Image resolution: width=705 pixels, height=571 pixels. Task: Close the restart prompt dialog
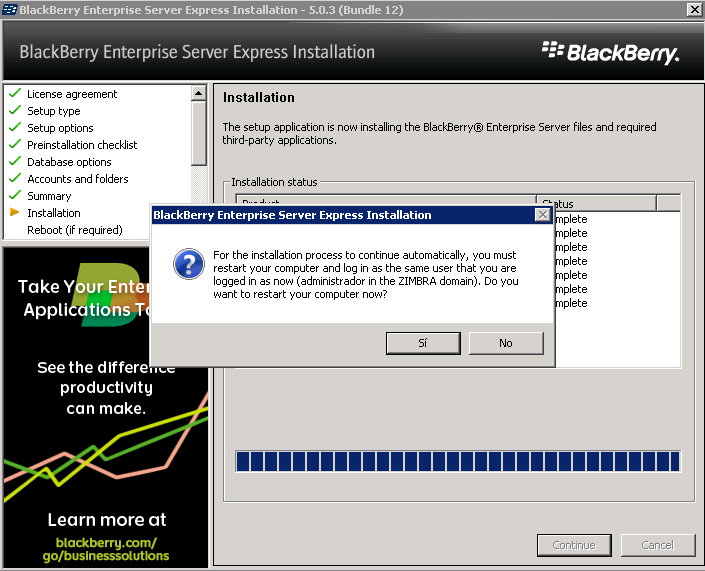(543, 215)
